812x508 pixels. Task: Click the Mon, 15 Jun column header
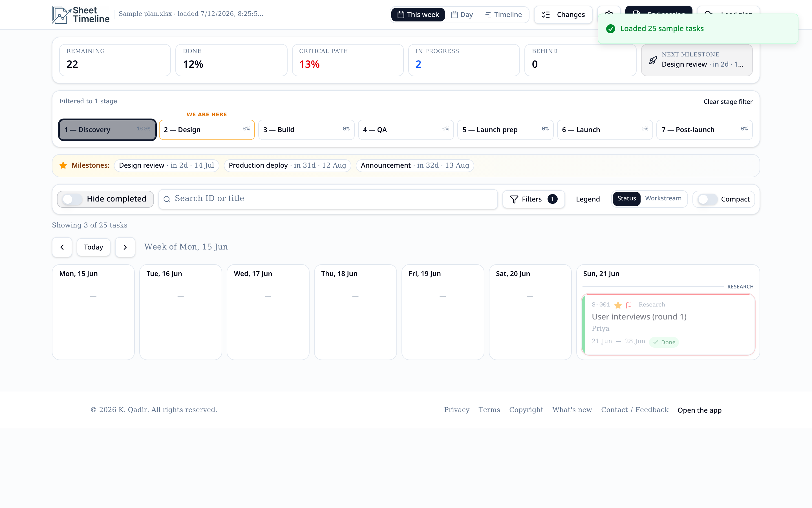78,273
